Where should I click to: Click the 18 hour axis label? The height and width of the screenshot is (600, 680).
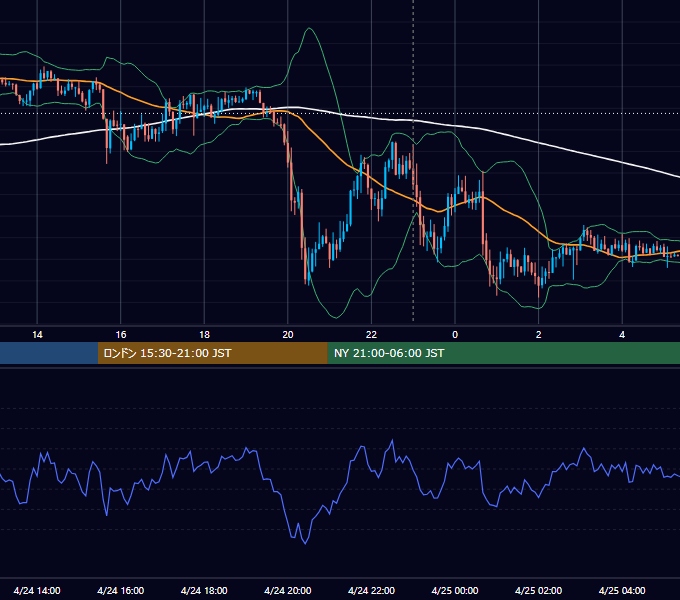coord(204,335)
